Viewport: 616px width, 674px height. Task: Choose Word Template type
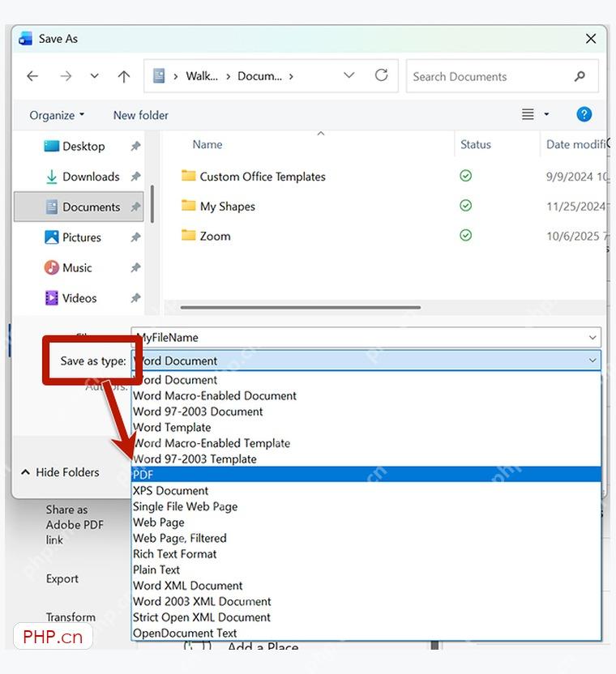tap(366, 428)
